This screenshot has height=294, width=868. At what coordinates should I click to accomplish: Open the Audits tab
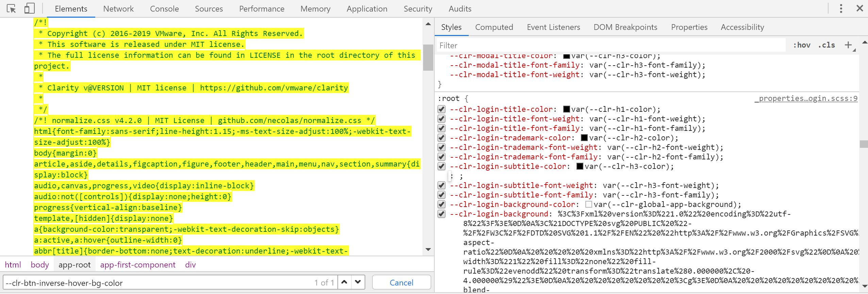tap(460, 9)
